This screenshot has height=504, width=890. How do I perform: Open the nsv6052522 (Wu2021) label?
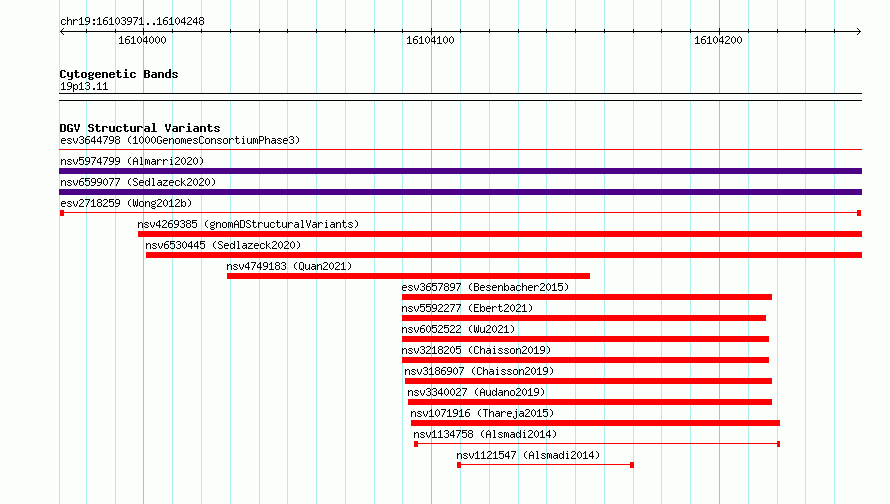(x=458, y=329)
